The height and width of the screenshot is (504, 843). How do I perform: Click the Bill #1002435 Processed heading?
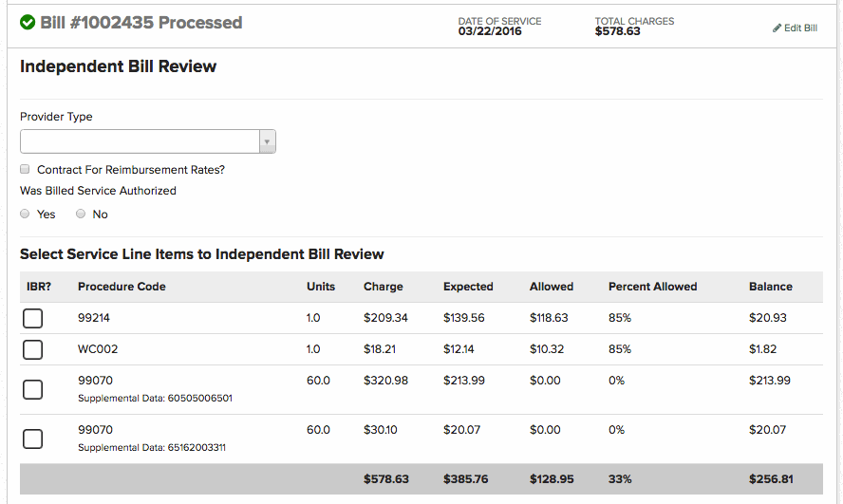tap(140, 22)
